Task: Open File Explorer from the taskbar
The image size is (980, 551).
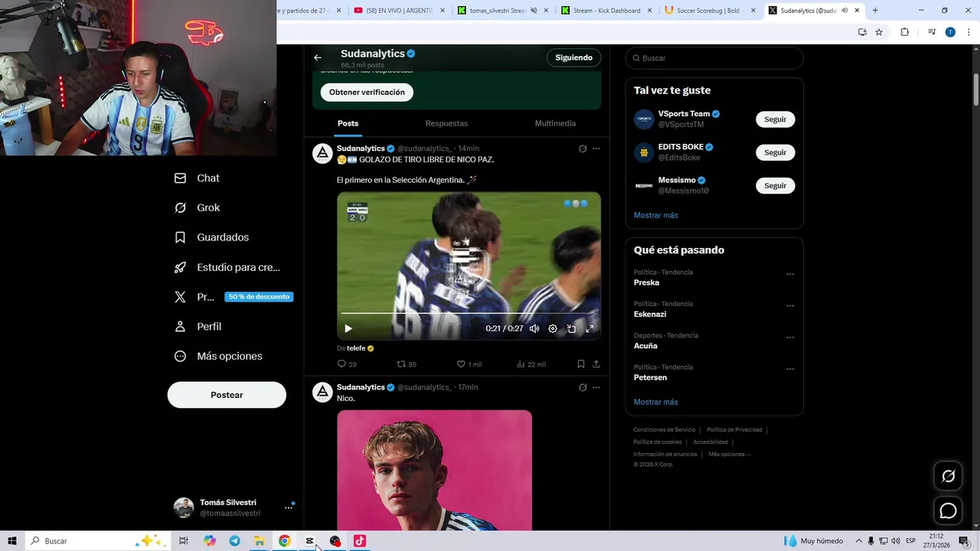Action: coord(260,541)
